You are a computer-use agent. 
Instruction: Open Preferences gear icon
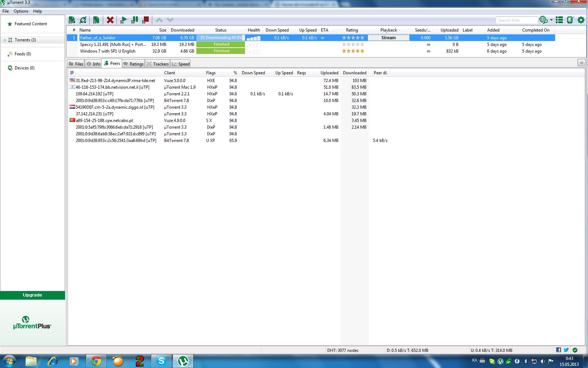tap(581, 20)
